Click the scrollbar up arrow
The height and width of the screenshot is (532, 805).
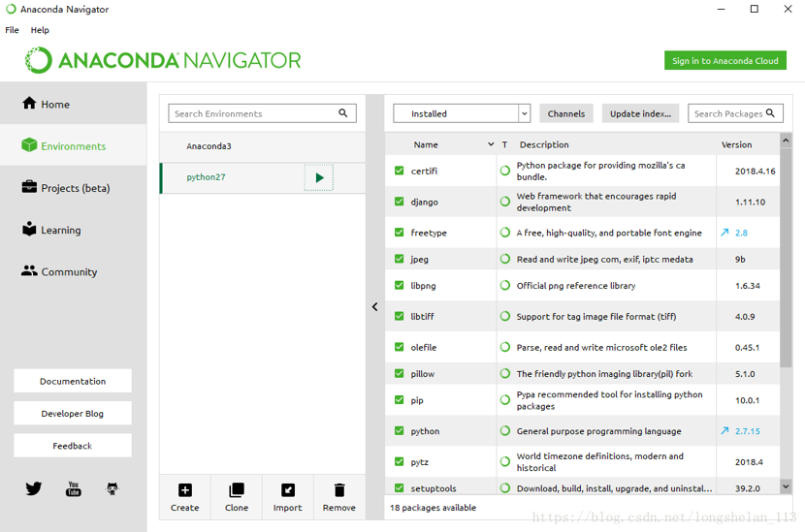tap(786, 140)
